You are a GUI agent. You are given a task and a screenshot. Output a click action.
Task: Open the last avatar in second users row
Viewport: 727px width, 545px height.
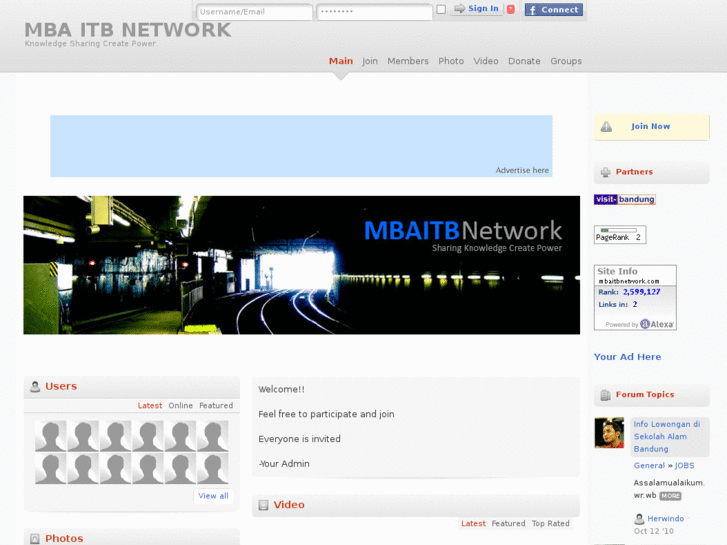[x=213, y=468]
